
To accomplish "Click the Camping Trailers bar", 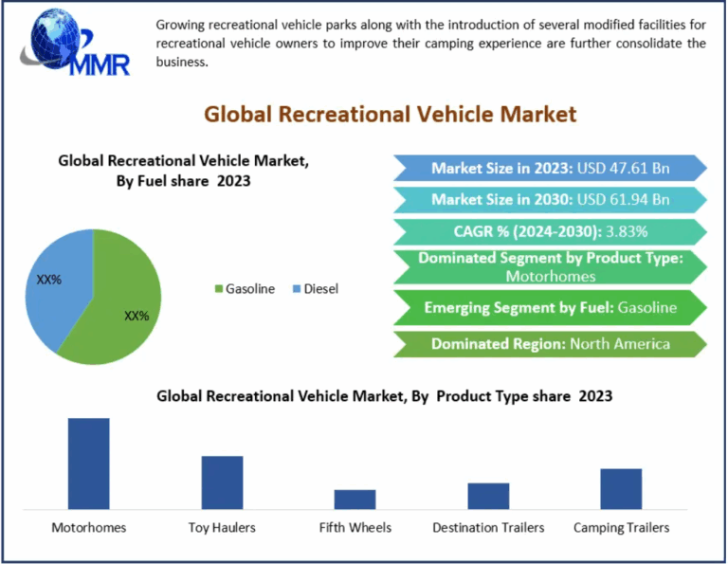I will tap(621, 488).
